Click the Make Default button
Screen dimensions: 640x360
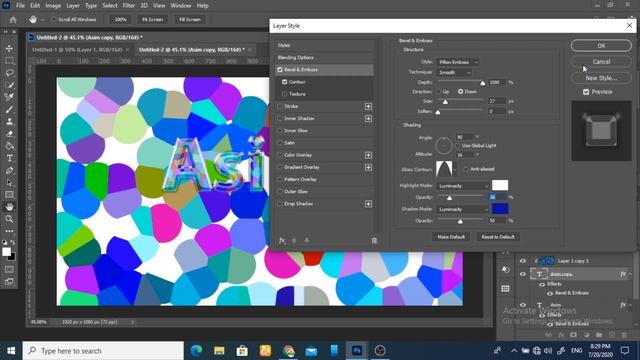(x=451, y=237)
